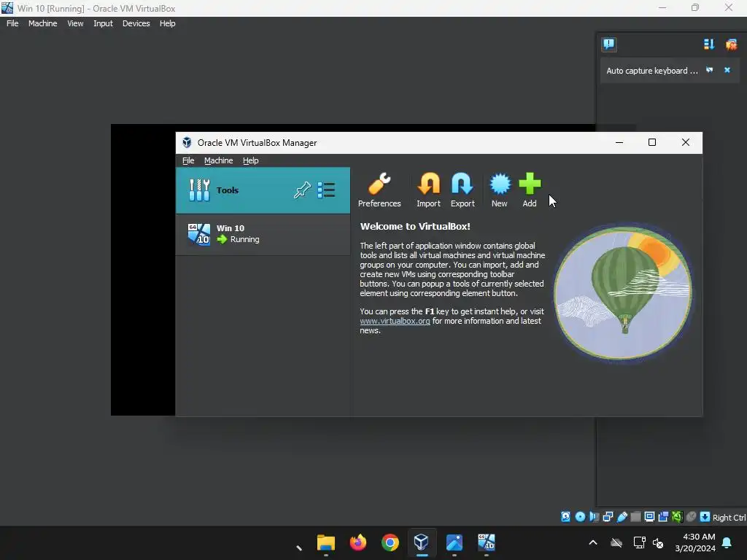Open the outer VM window Machine menu
Viewport: 747px width, 560px height.
click(x=42, y=23)
